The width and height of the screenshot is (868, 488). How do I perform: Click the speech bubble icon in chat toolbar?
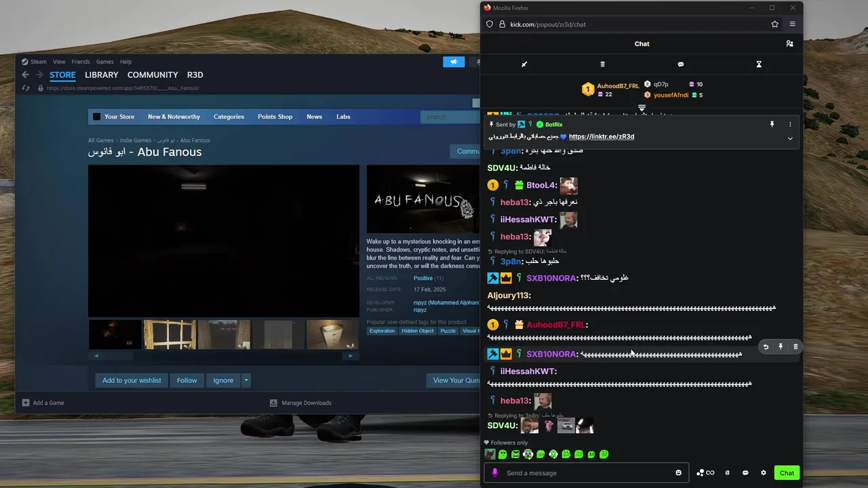[x=681, y=64]
